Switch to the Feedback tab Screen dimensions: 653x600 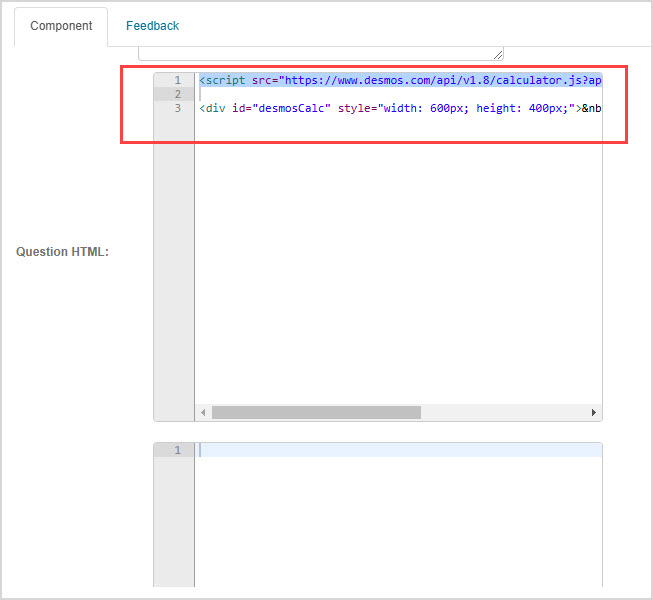click(x=152, y=25)
